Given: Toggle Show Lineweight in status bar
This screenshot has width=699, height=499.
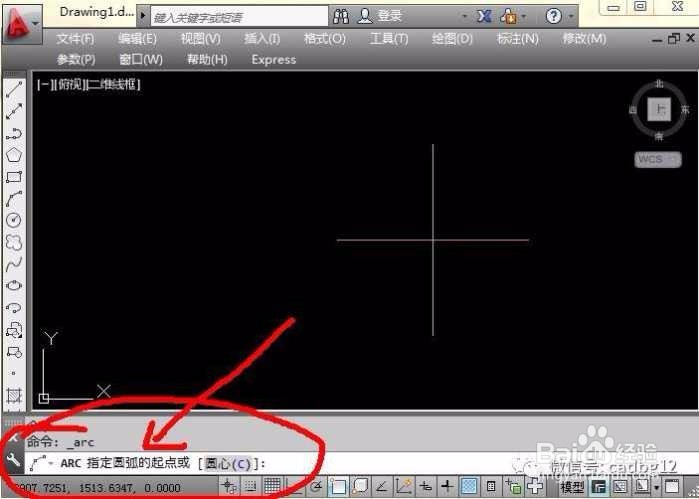Looking at the screenshot, I should pyautogui.click(x=447, y=487).
